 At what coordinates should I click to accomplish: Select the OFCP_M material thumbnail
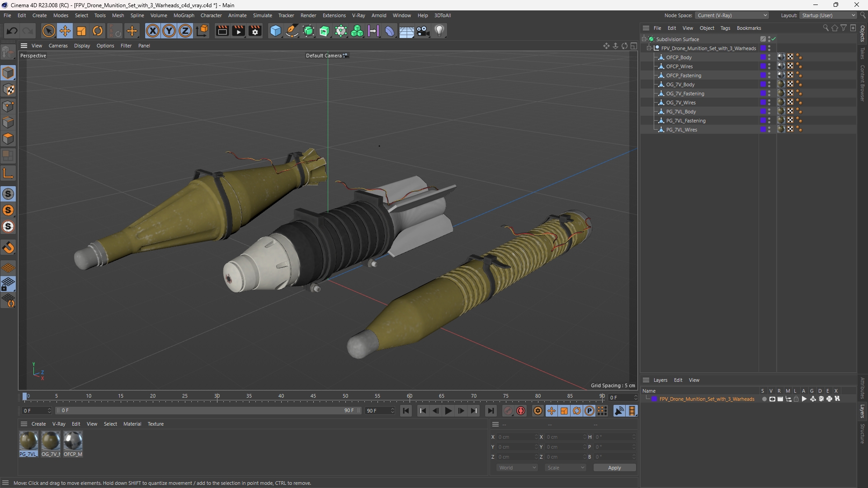(73, 441)
